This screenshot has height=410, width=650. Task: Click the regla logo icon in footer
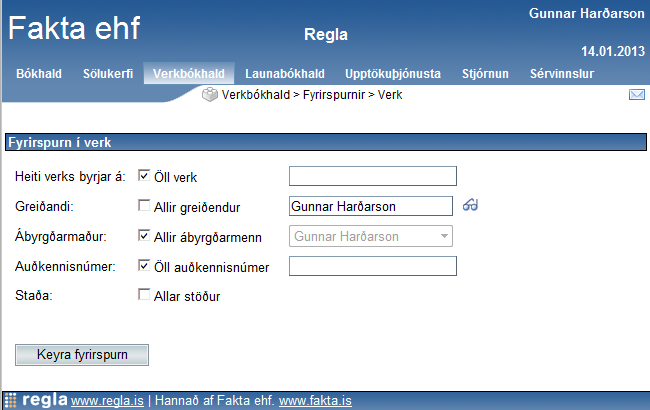(x=12, y=400)
